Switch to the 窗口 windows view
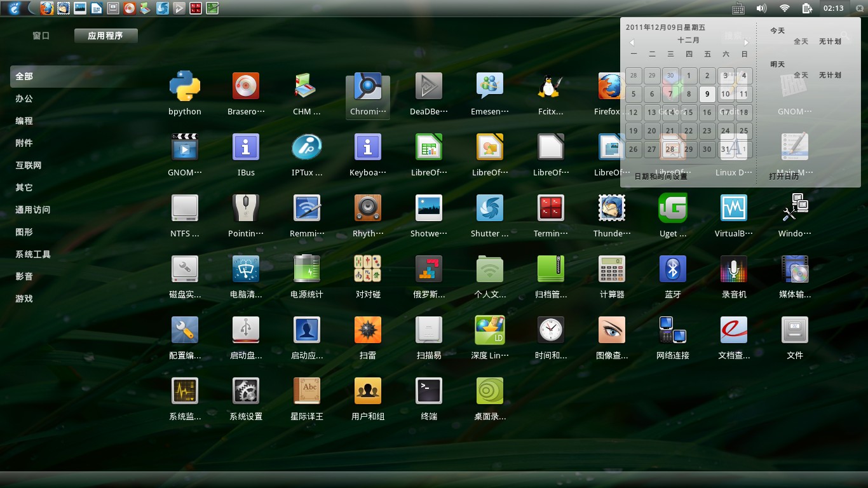The image size is (868, 488). (41, 36)
